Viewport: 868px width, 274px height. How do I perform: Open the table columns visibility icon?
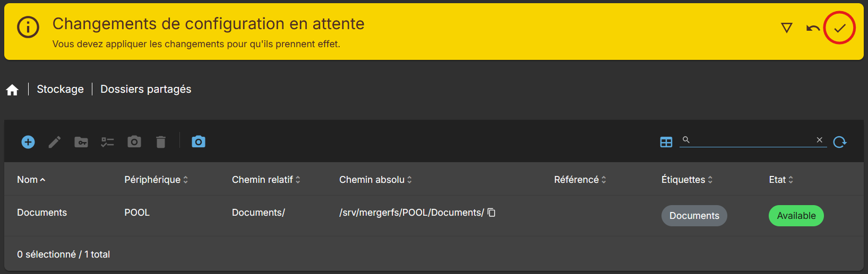point(666,142)
